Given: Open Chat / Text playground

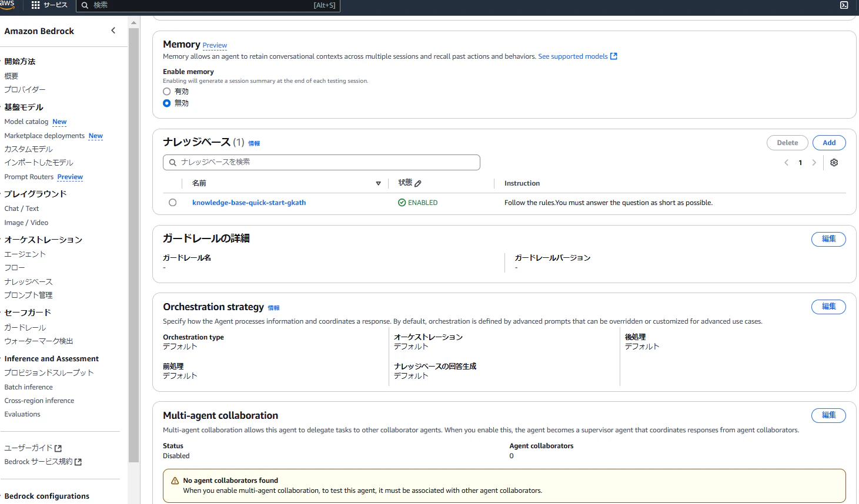Looking at the screenshot, I should (x=21, y=209).
